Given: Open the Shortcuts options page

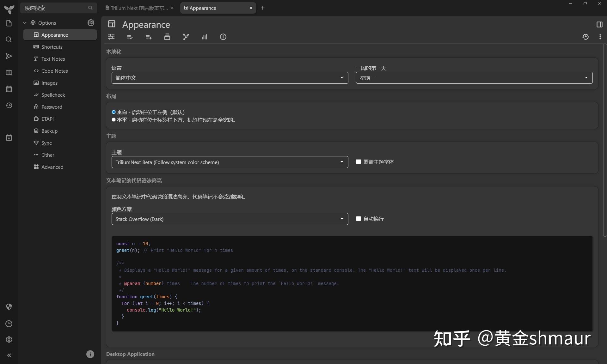Looking at the screenshot, I should click(52, 47).
